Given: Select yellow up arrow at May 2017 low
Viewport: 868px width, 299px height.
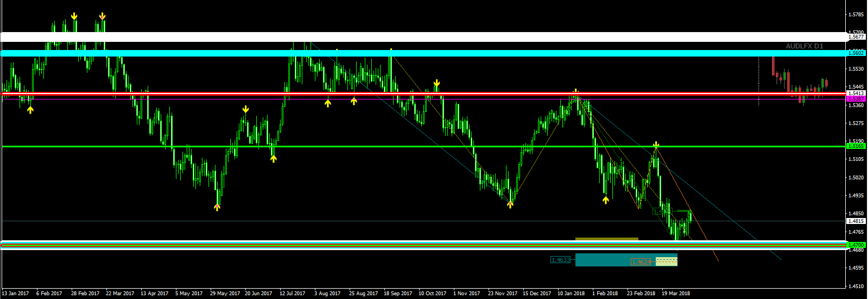Looking at the screenshot, I should click(x=217, y=207).
